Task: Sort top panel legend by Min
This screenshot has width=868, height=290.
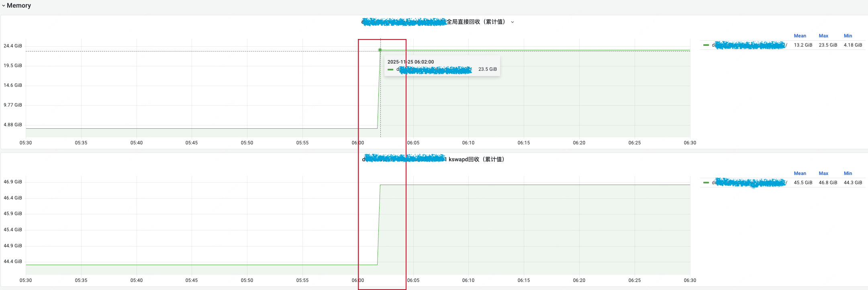Action: (848, 36)
